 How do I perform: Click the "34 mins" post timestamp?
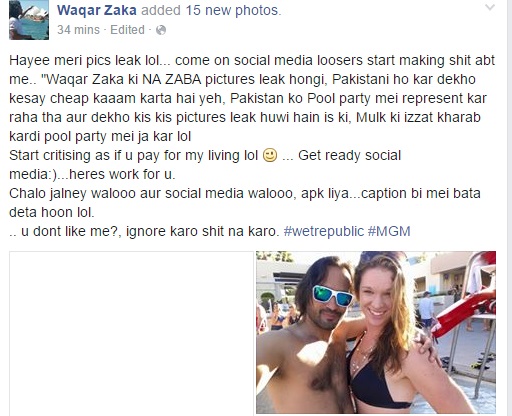point(78,30)
